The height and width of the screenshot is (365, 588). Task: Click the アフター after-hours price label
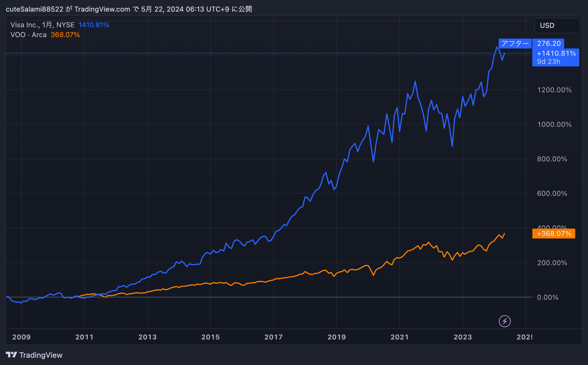tap(515, 44)
